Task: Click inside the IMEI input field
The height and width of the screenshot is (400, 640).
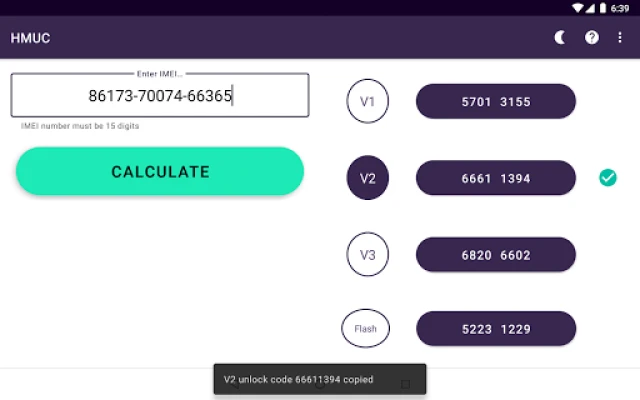Action: pos(160,96)
